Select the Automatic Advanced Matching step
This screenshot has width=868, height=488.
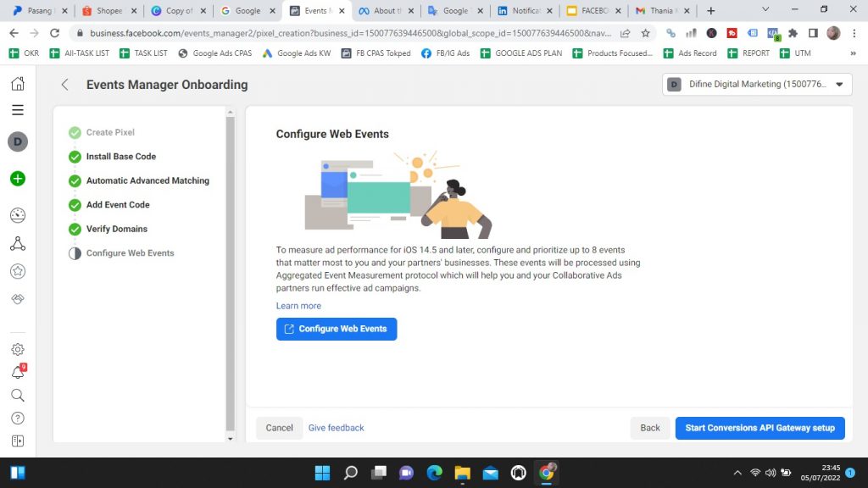147,180
